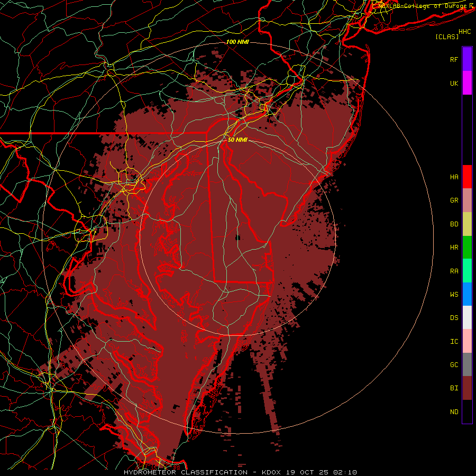476x476 pixels.
Task: Select the IC light pink legend swatch
Action: (467, 341)
